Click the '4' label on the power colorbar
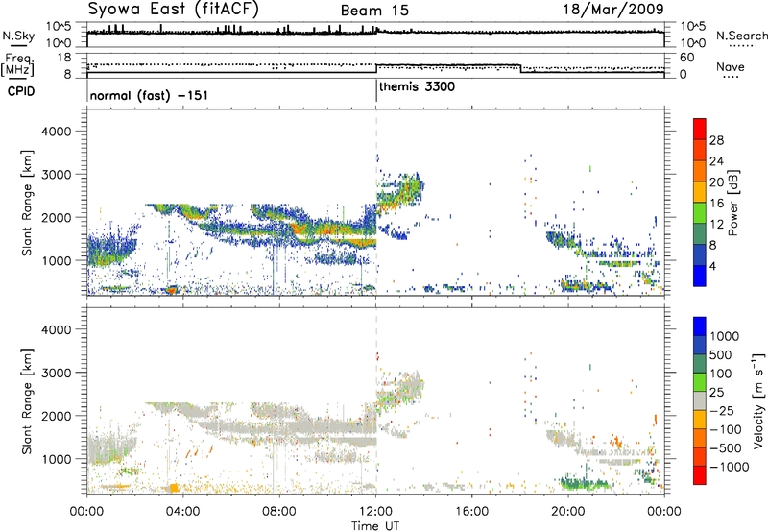 coord(713,266)
